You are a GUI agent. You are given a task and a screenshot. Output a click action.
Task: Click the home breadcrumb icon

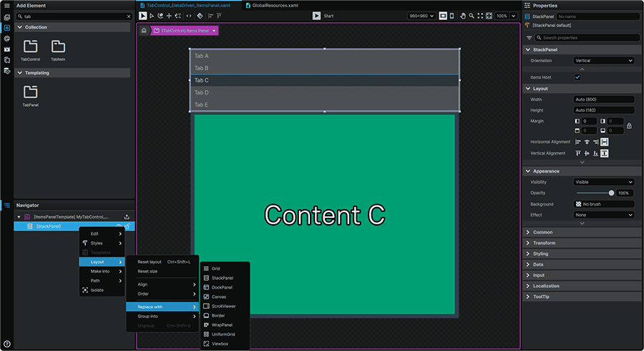click(x=144, y=30)
